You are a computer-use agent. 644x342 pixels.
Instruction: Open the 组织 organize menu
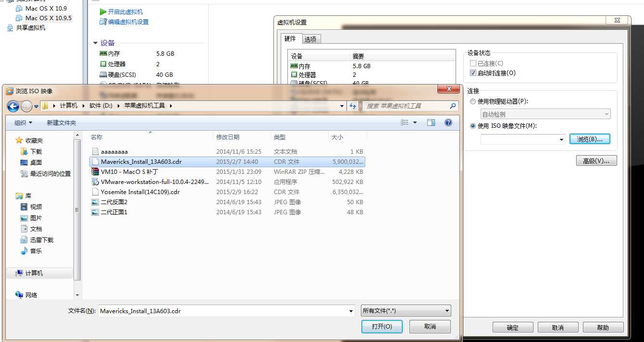pyautogui.click(x=24, y=122)
